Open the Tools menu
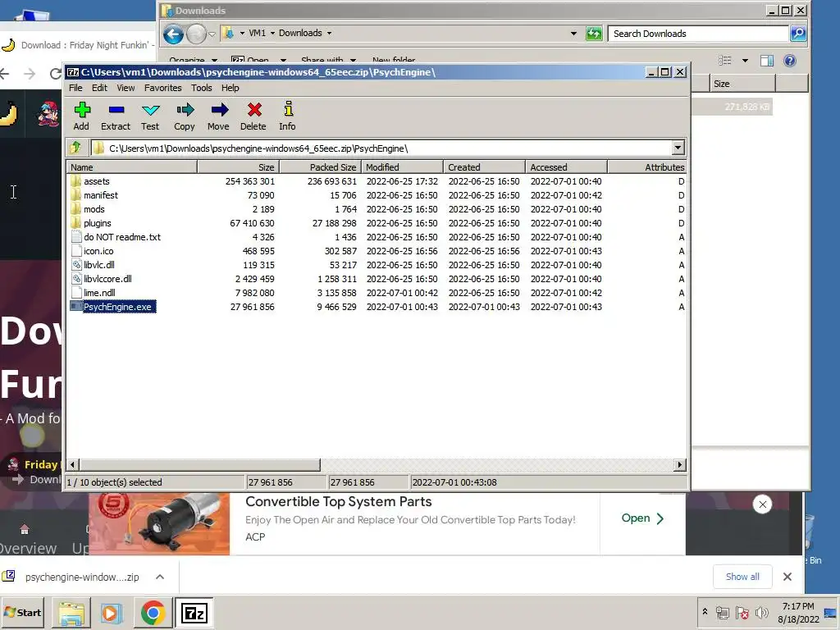 coord(202,88)
